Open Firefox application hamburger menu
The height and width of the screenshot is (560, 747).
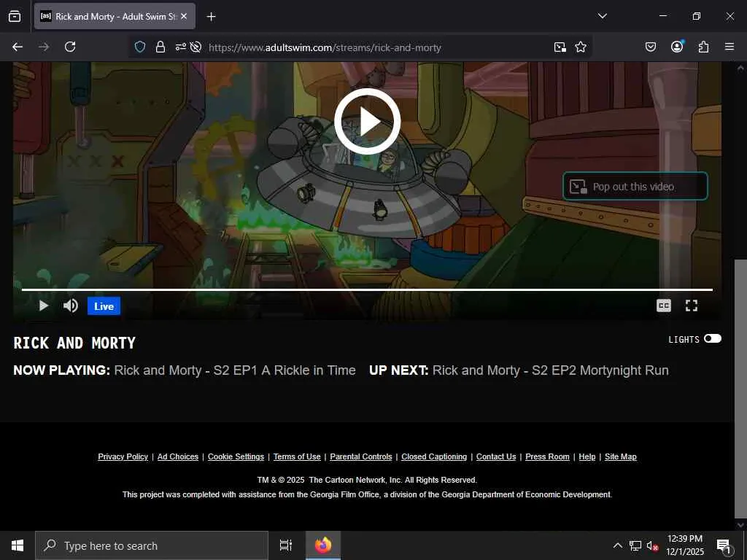[729, 47]
